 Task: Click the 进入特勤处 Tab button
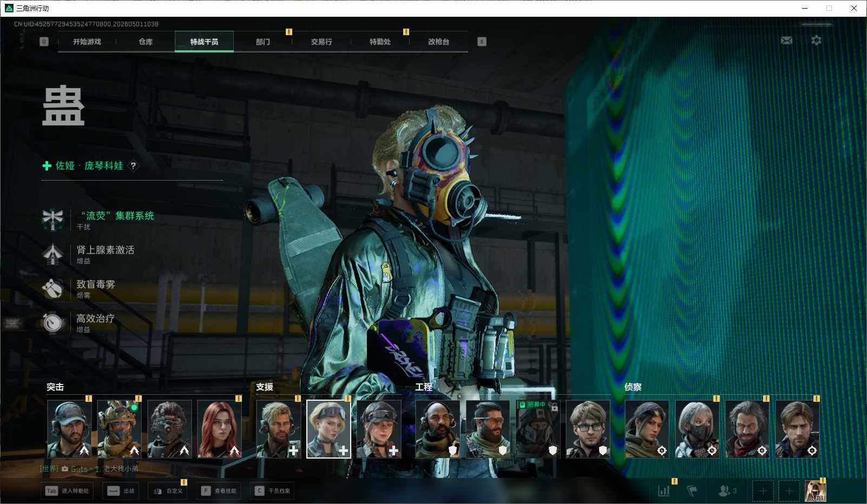[x=67, y=491]
